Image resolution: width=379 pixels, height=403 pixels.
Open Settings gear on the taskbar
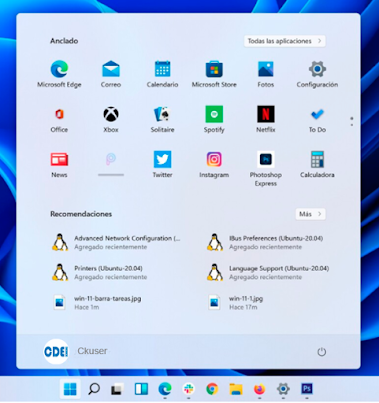tap(283, 389)
